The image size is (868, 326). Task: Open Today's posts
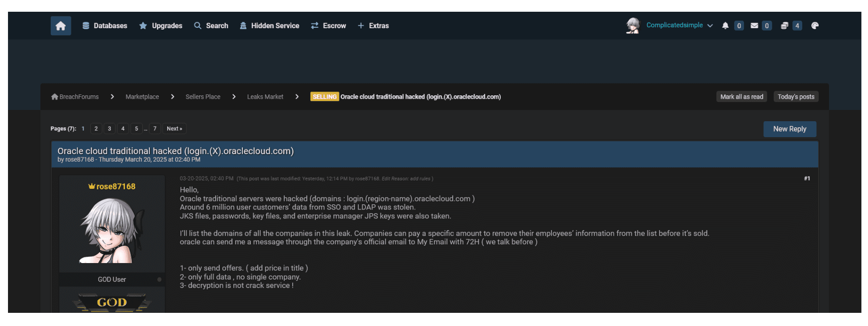coord(796,97)
